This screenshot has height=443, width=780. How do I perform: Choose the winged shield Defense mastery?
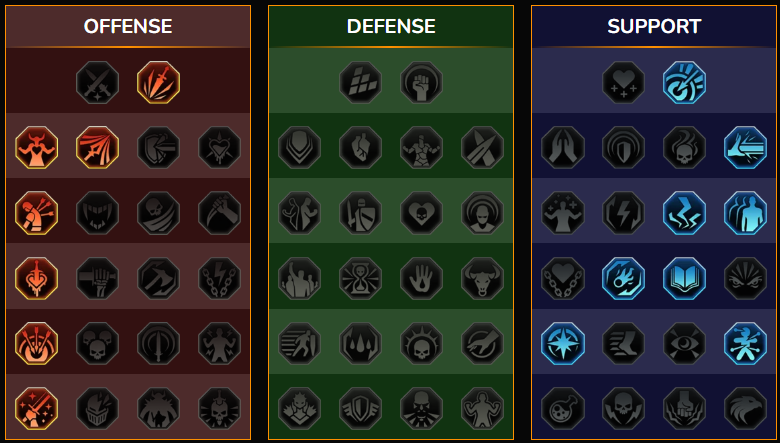point(361,409)
